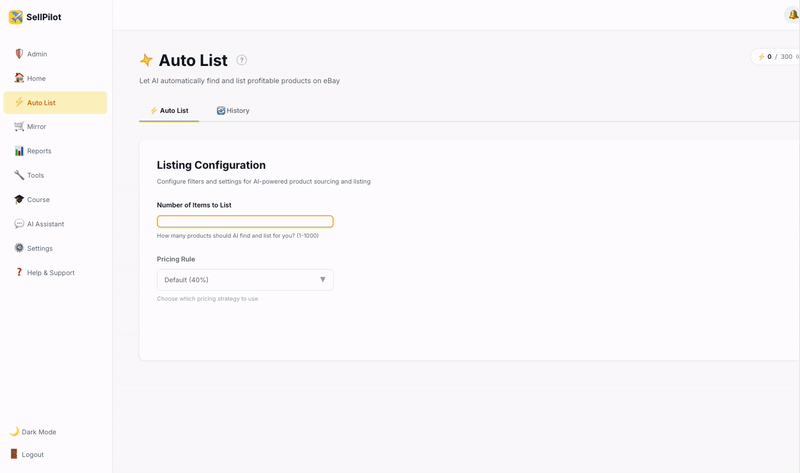Toggle Dark Mode in the sidebar

33,432
